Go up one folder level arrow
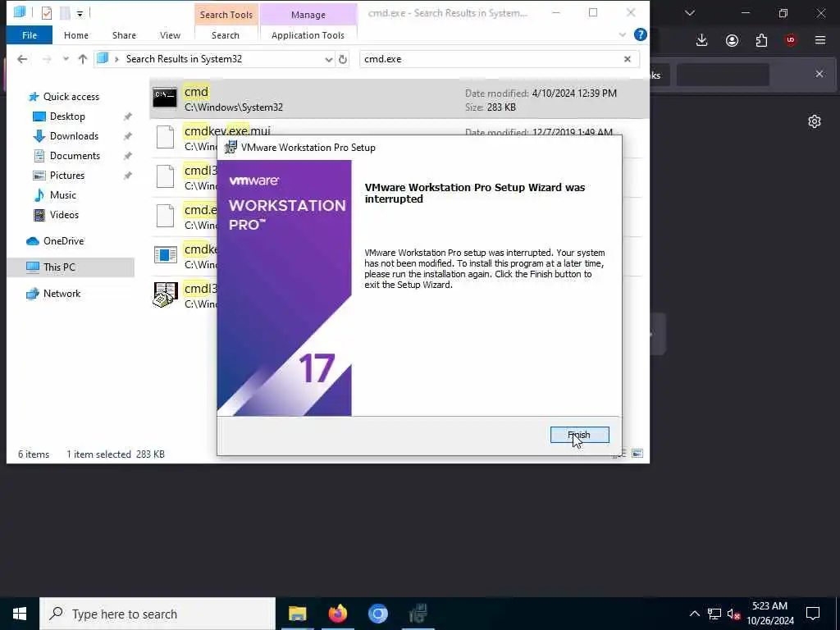 click(83, 59)
